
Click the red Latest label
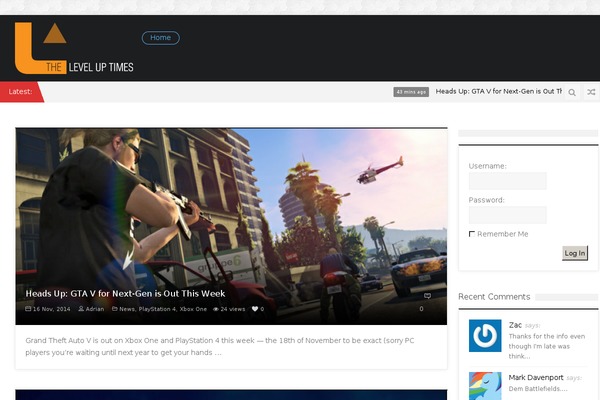(21, 92)
